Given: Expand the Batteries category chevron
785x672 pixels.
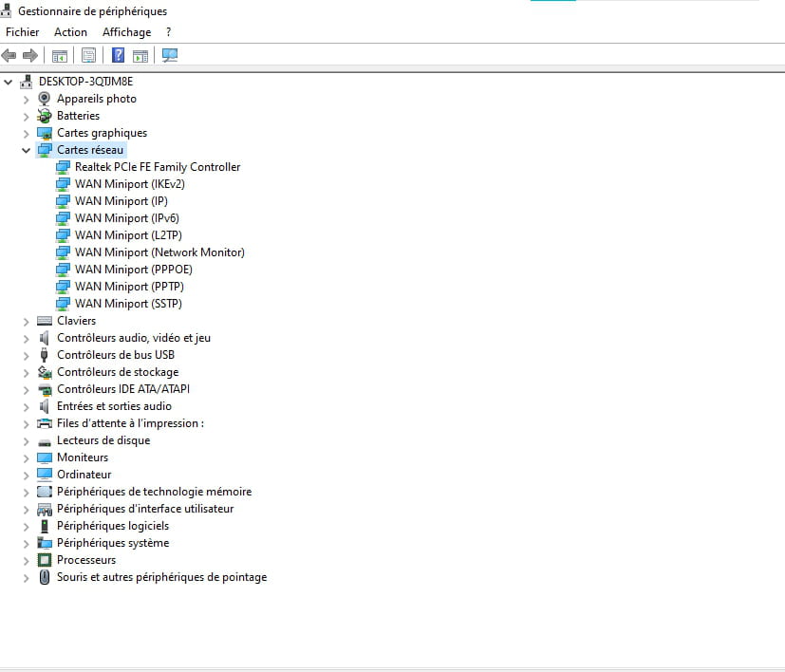Looking at the screenshot, I should click(26, 116).
